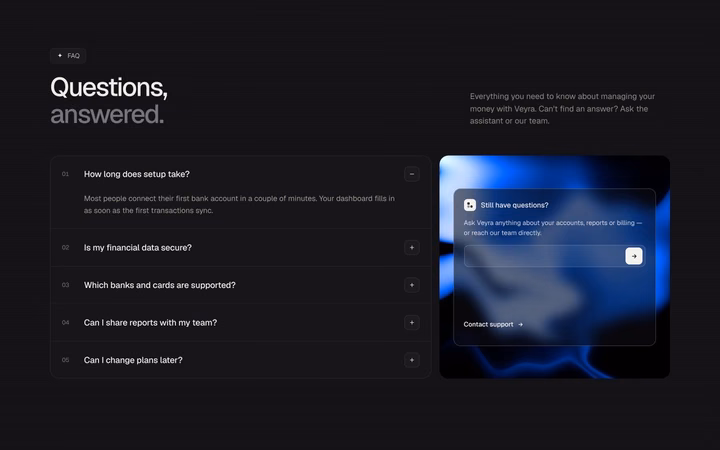The image size is (720, 450).
Task: Click the arrow icon after 'Contact support'
Action: pyautogui.click(x=520, y=324)
